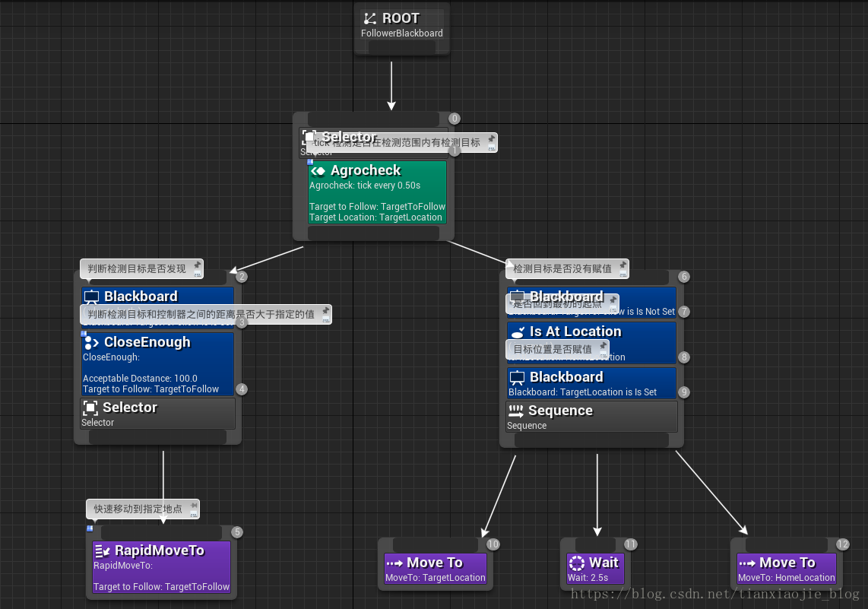This screenshot has width=868, height=609.
Task: Click the 'MoveTo: HomeLocation' description
Action: point(786,577)
